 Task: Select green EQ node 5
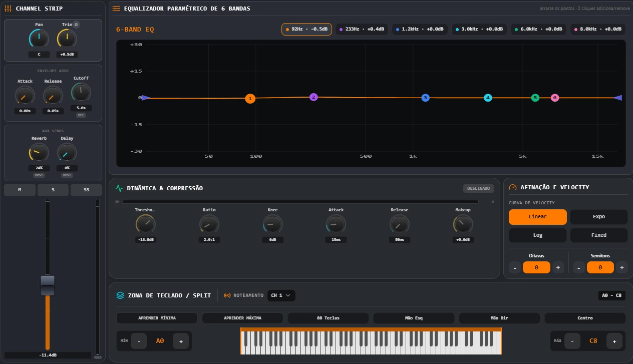tap(535, 98)
